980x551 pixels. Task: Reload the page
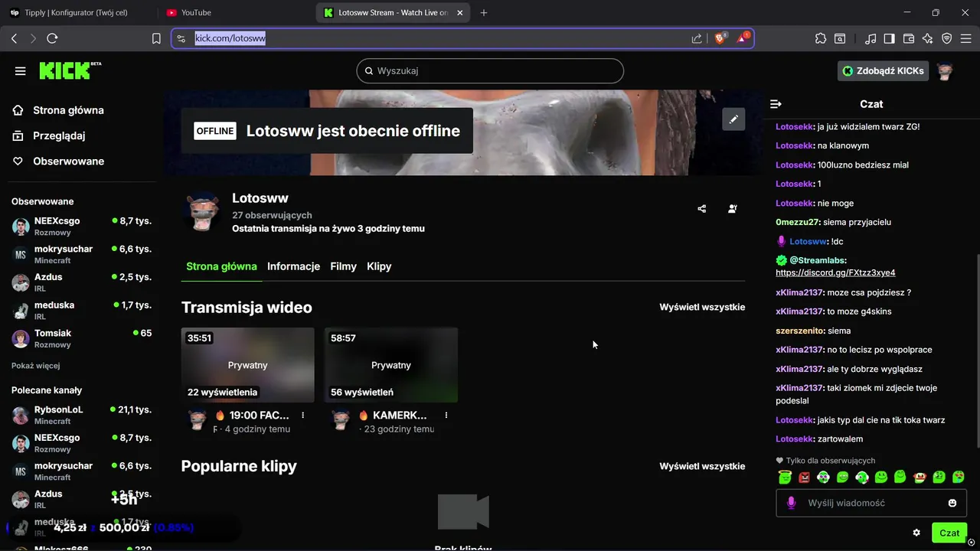52,38
